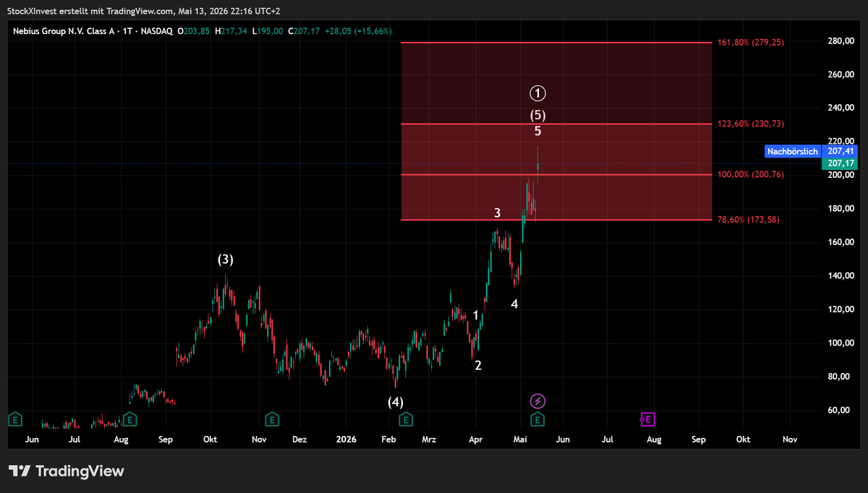This screenshot has height=493, width=868.
Task: Click the leftmost green earnings E marker
Action: tap(14, 418)
